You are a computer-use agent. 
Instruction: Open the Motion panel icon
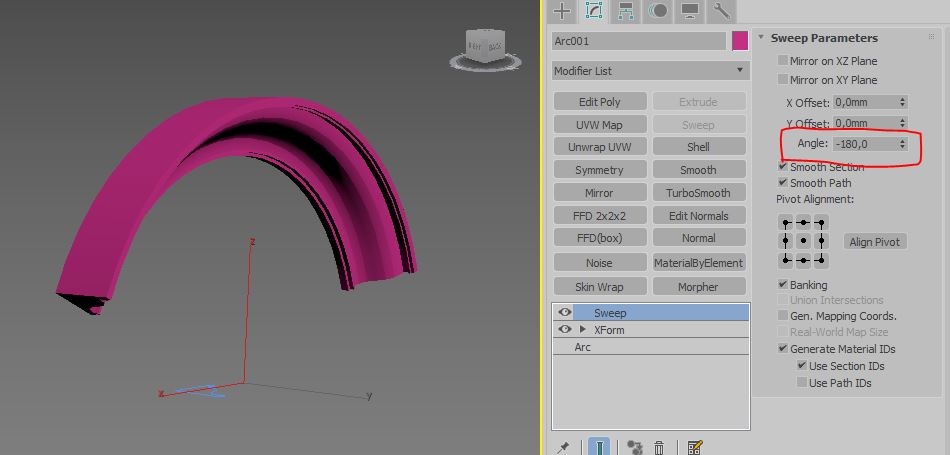pos(658,11)
